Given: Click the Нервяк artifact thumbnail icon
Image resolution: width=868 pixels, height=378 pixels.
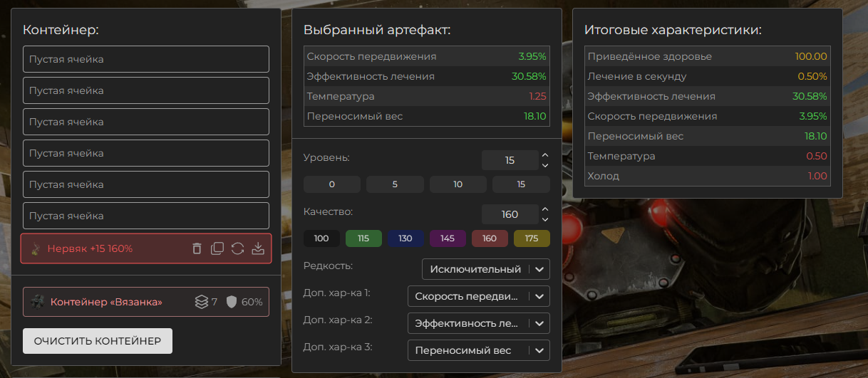Looking at the screenshot, I should coord(36,248).
